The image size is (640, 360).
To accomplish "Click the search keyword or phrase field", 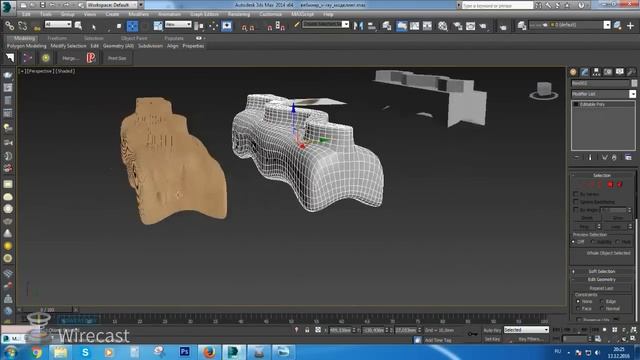I will 497,5.
